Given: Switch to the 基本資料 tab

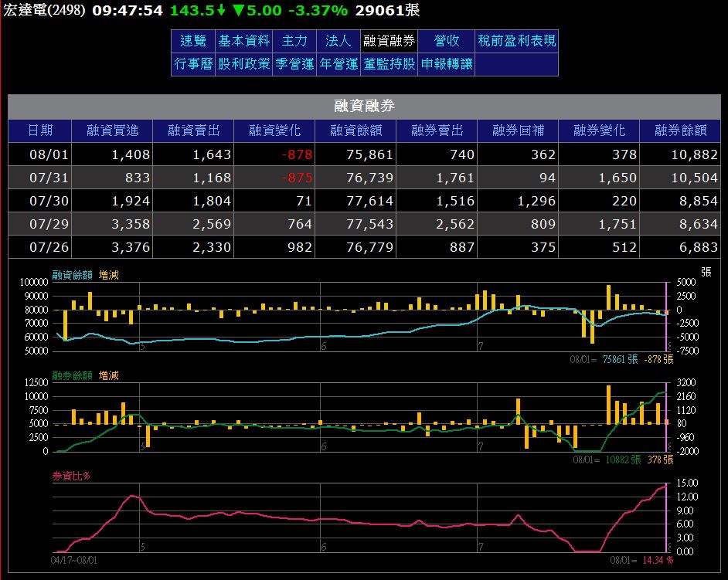Looking at the screenshot, I should click(243, 41).
